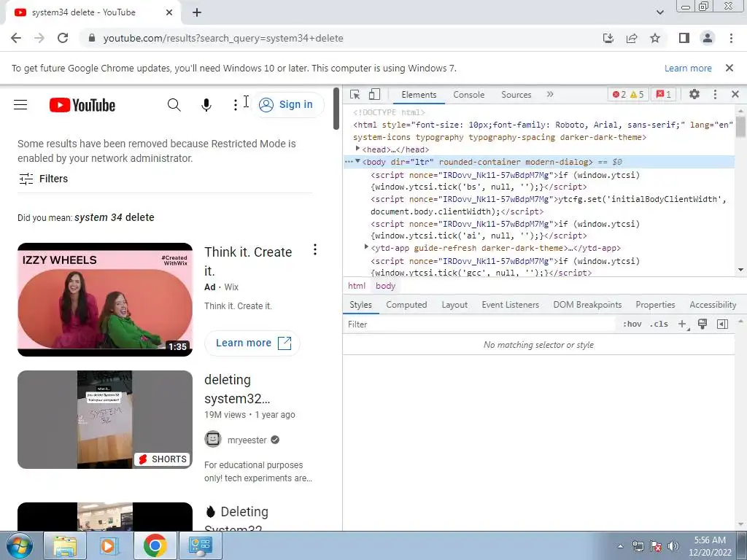Open the Accessibility tab

(713, 305)
